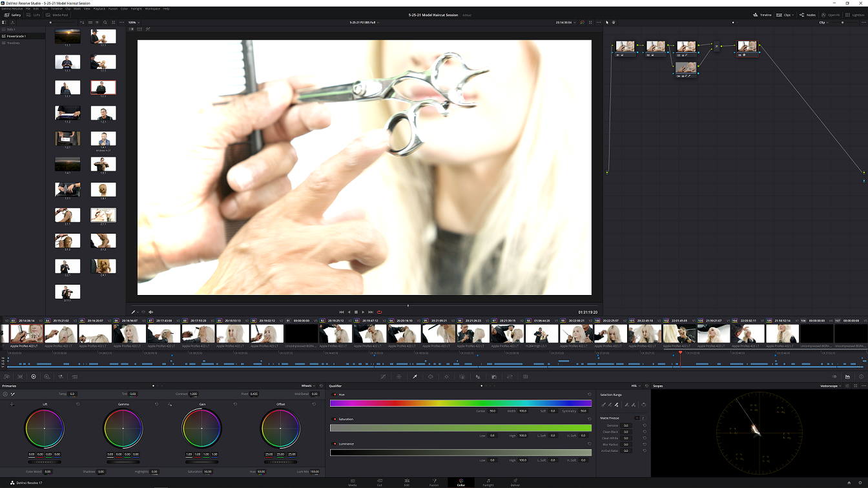Open the Clip node mode dropdown
The image size is (868, 488).
click(x=823, y=22)
